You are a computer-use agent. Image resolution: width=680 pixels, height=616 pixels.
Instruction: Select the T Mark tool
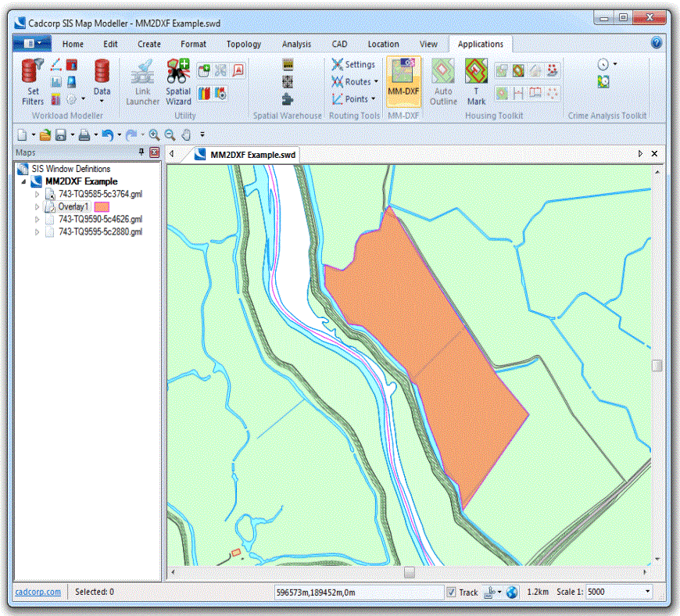(476, 82)
